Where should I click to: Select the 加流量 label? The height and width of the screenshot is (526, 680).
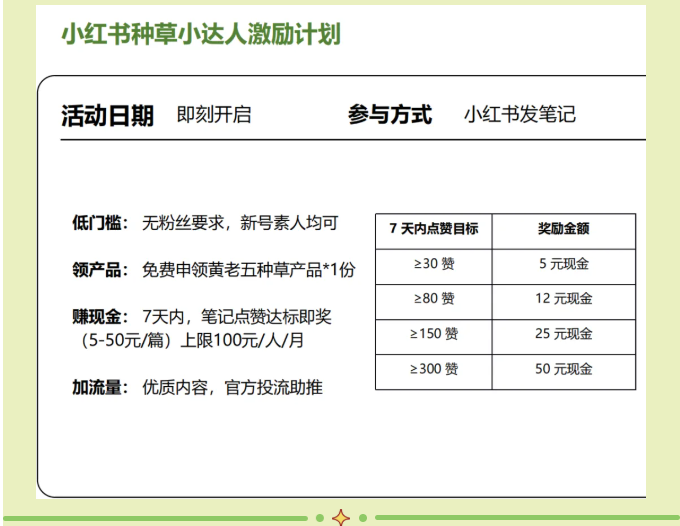[x=100, y=387]
